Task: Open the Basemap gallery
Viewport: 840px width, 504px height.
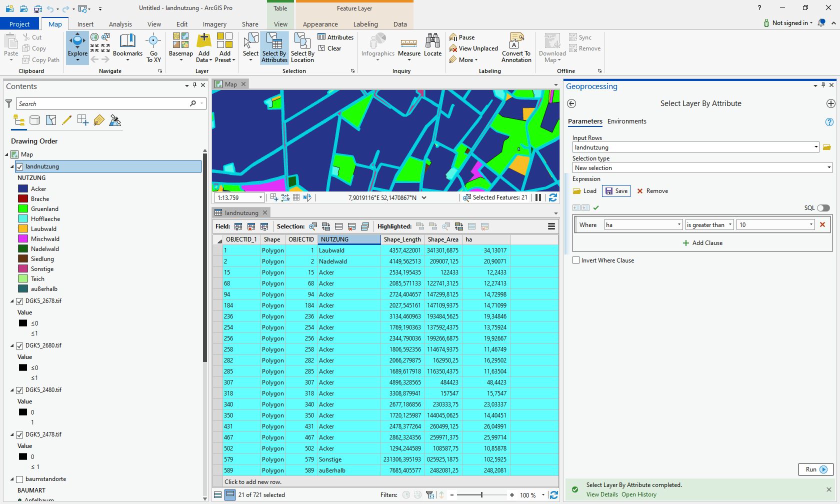Action: point(180,47)
